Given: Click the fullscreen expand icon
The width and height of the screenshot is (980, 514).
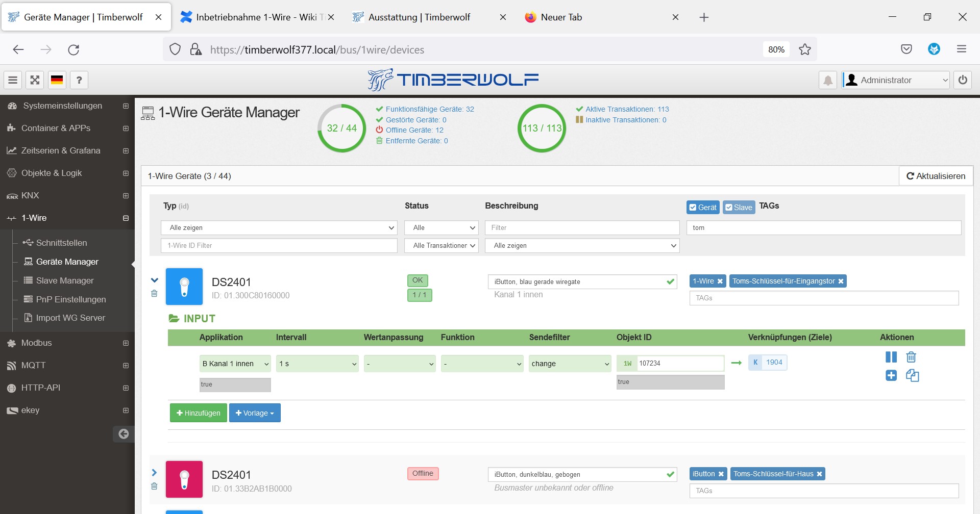Looking at the screenshot, I should click(x=35, y=80).
